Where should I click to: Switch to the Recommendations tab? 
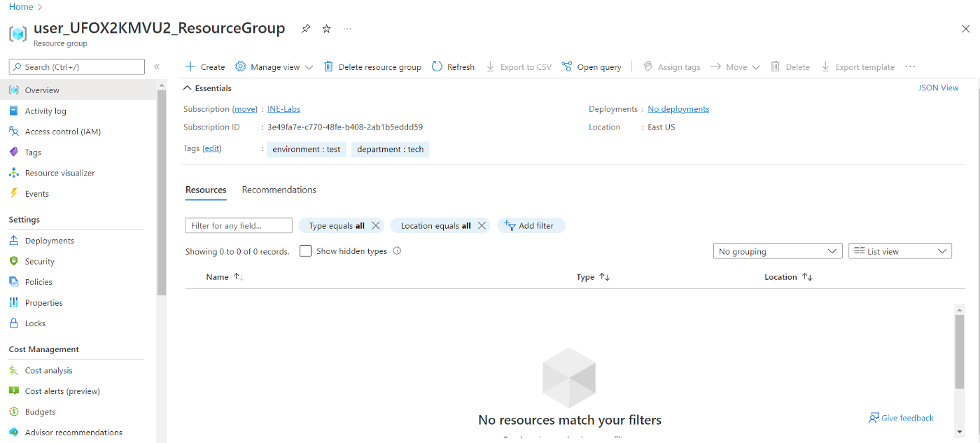pos(279,190)
